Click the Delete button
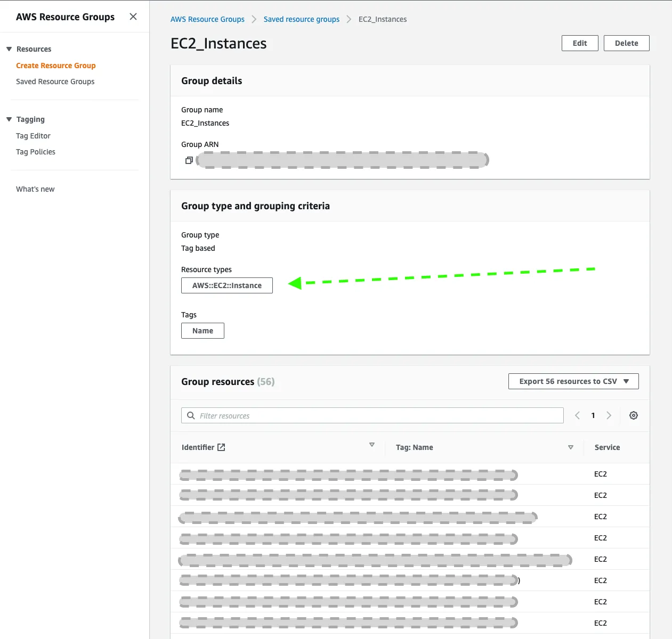Image resolution: width=672 pixels, height=639 pixels. pyautogui.click(x=626, y=43)
